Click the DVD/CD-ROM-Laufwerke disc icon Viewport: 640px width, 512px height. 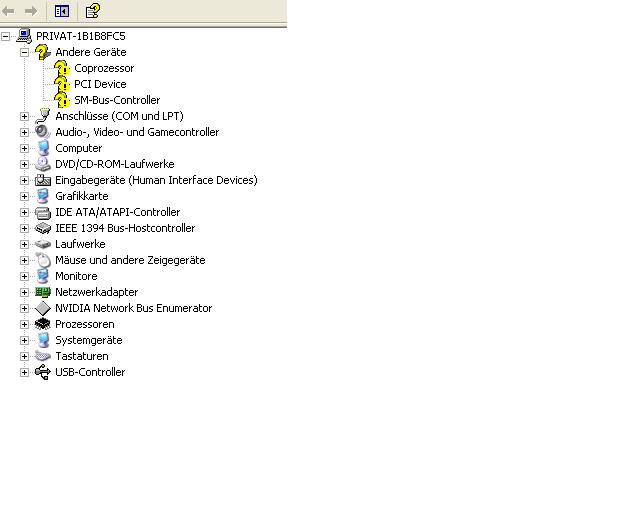[x=43, y=164]
